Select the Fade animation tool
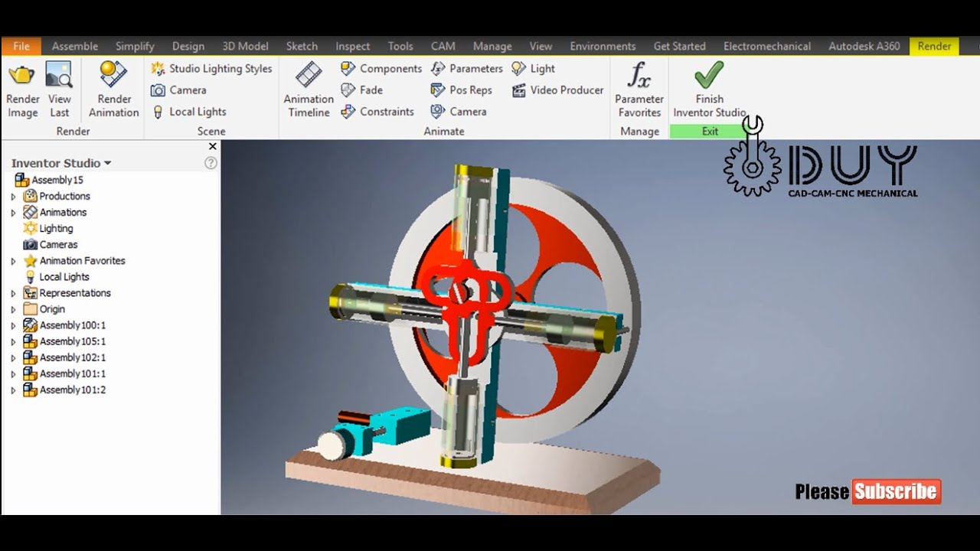 coord(361,90)
